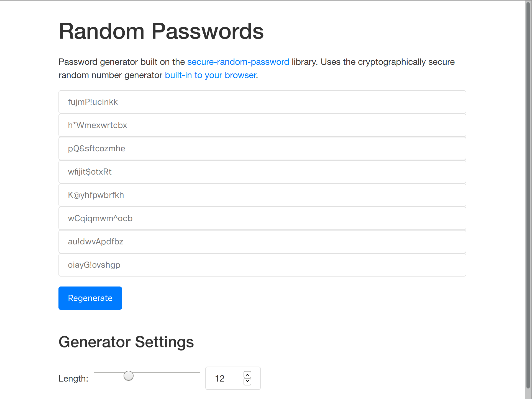Select the password field h*Wmexwrtcbx
The width and height of the screenshot is (532, 399).
(x=262, y=125)
